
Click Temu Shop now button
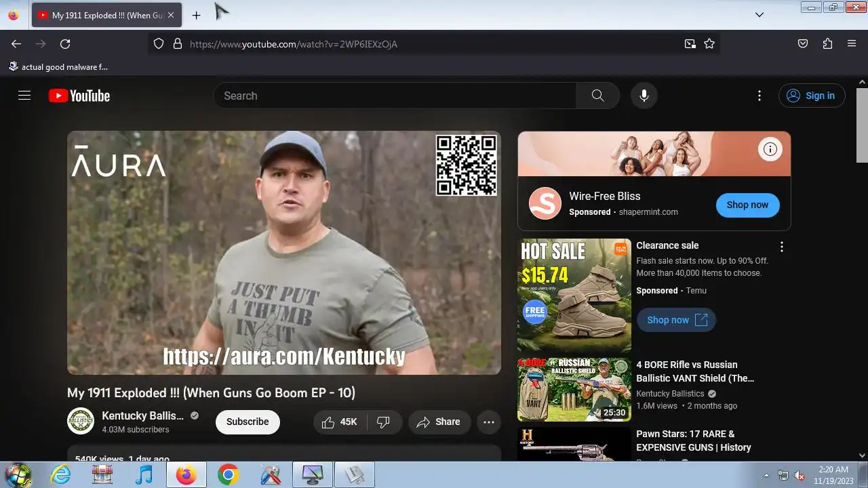[x=676, y=320]
